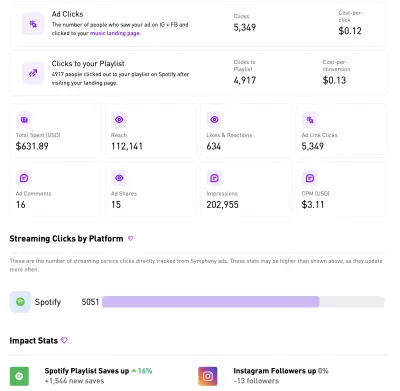400x391 pixels.
Task: Click the Ad Link Clicks cursor icon
Action: (x=310, y=120)
